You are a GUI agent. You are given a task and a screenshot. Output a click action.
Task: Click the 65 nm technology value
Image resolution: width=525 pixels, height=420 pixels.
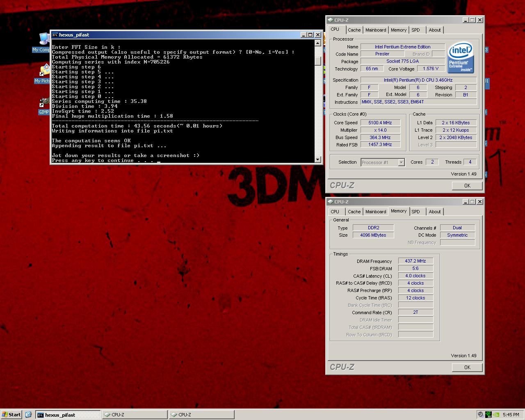pyautogui.click(x=372, y=68)
